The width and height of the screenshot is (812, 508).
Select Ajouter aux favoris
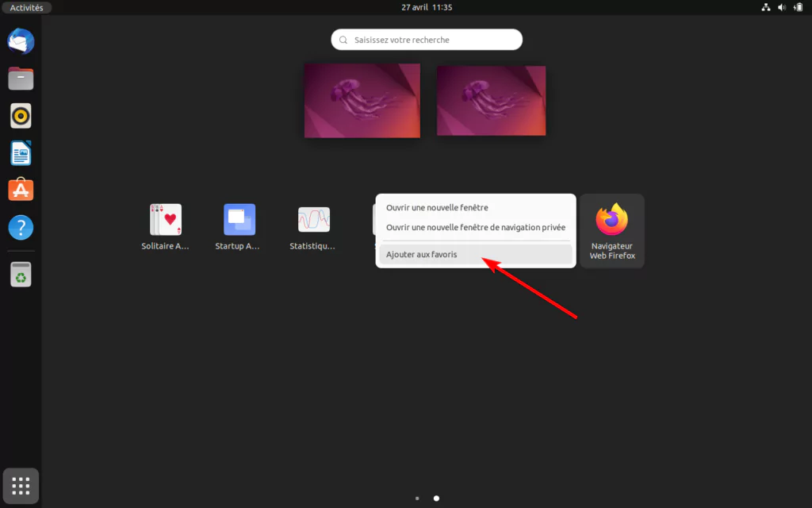[x=476, y=255]
